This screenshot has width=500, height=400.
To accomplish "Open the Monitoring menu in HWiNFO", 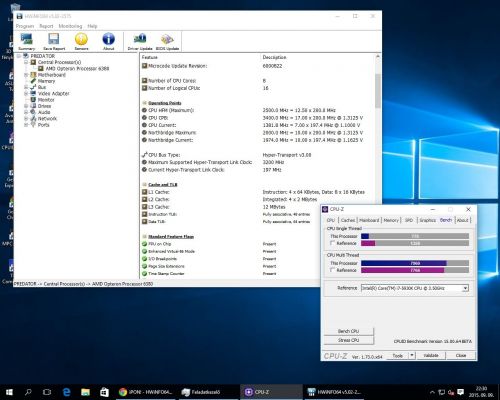I will 70,26.
